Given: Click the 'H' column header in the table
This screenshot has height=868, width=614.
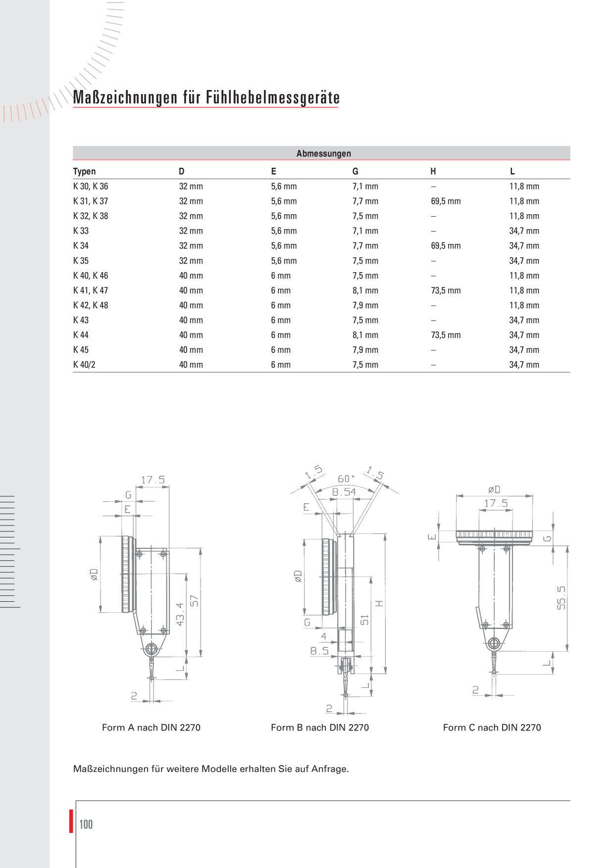Looking at the screenshot, I should coord(433,171).
